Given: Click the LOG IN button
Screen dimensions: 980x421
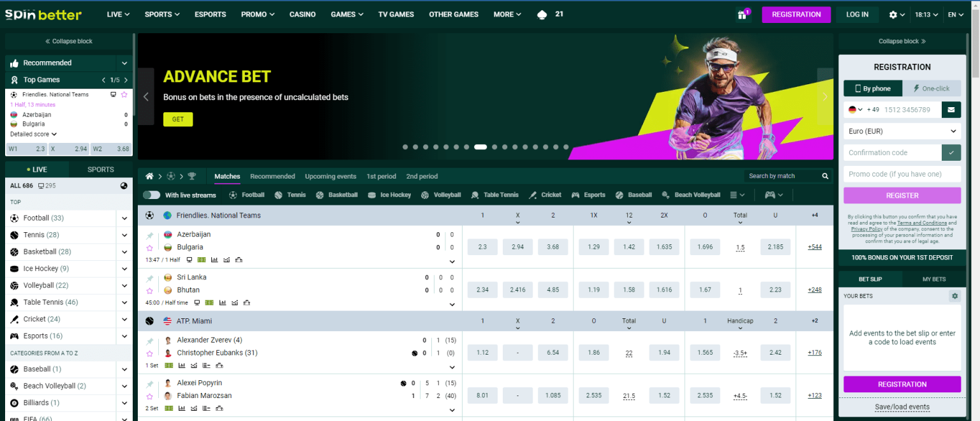Looking at the screenshot, I should point(857,15).
